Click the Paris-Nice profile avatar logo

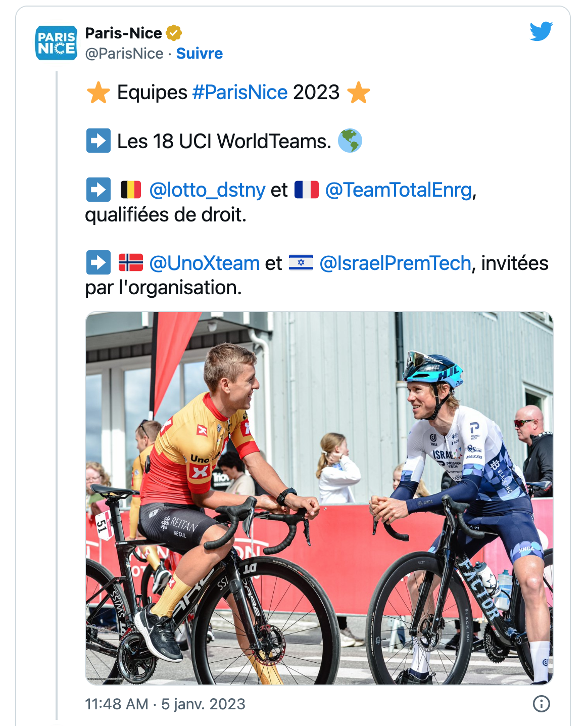click(56, 43)
